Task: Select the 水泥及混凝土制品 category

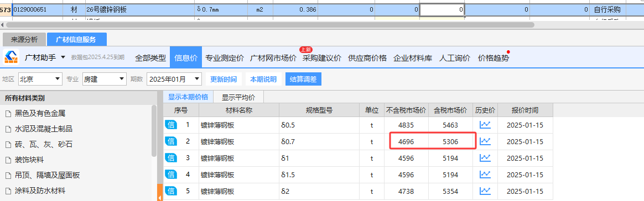Action: pyautogui.click(x=44, y=129)
